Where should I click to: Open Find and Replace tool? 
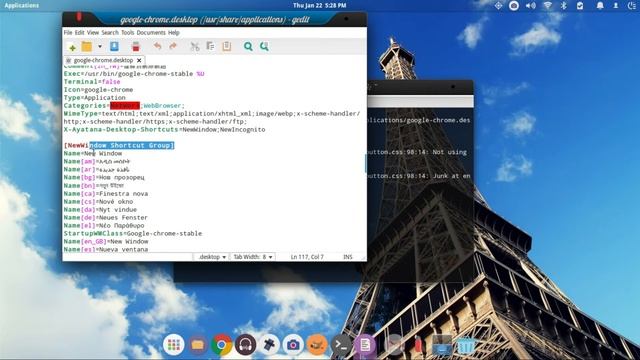(x=264, y=47)
